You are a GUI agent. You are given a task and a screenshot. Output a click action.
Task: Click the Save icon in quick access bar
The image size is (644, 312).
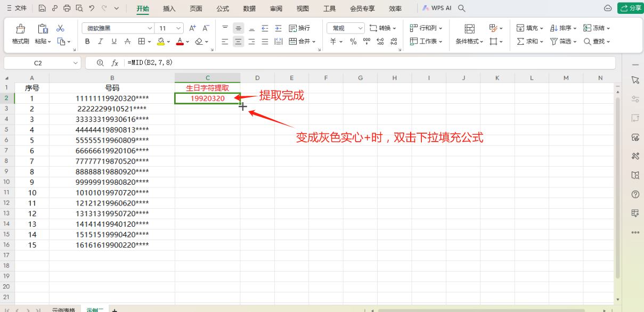coord(42,9)
